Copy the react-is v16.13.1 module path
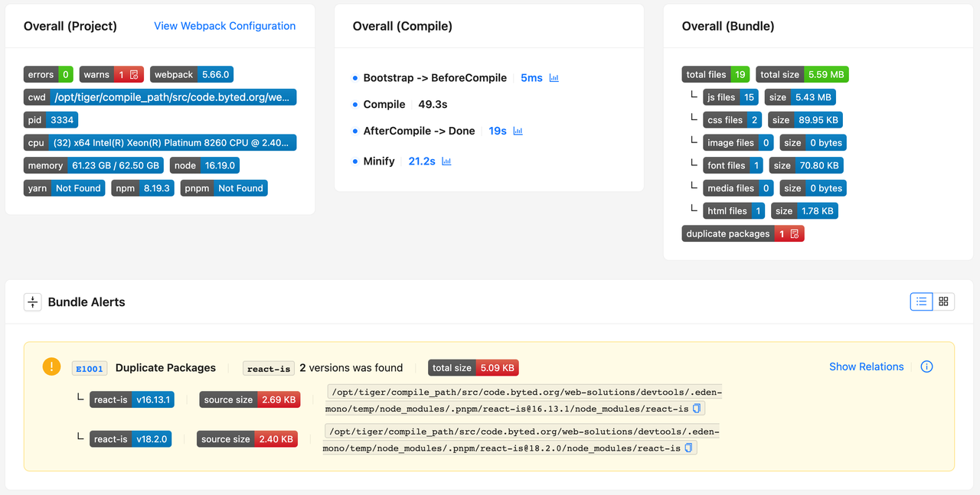 (x=696, y=409)
